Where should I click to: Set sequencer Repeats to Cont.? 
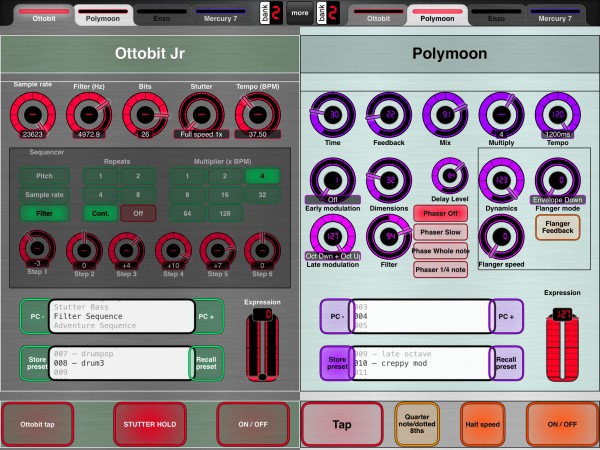tap(100, 214)
